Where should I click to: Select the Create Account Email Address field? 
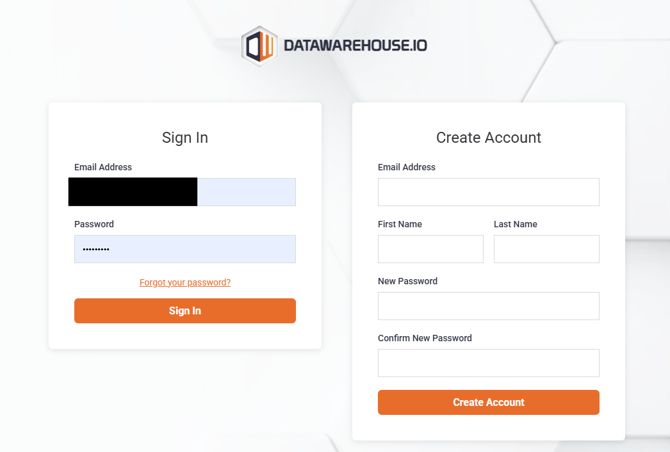point(488,192)
